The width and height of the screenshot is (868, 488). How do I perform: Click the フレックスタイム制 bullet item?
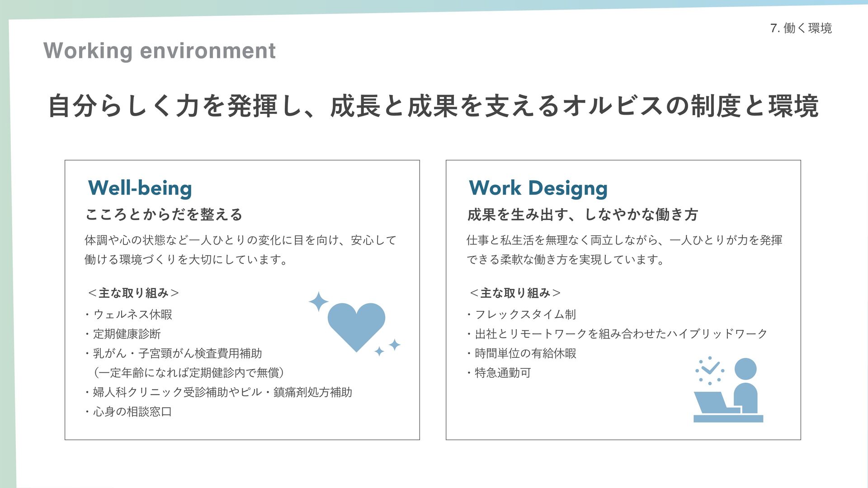525,314
